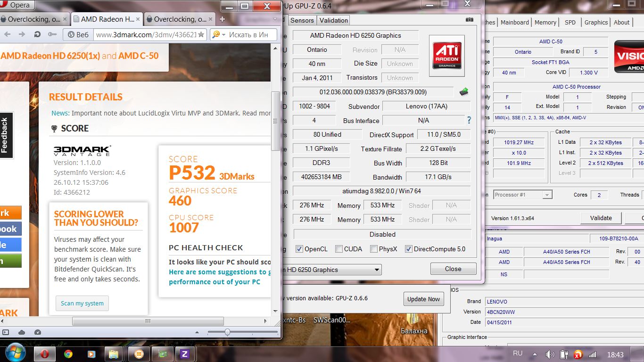
Task: Open the Feedback side tab
Action: (6, 135)
